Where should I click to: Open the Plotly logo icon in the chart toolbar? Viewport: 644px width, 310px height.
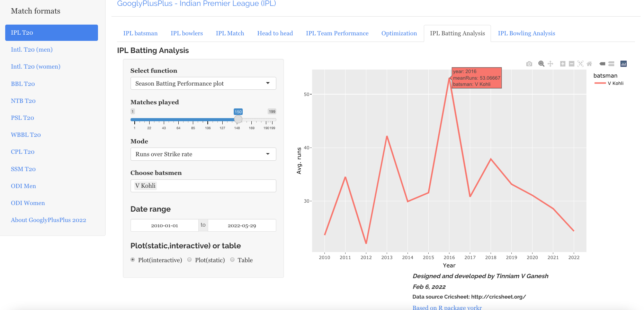pyautogui.click(x=624, y=64)
